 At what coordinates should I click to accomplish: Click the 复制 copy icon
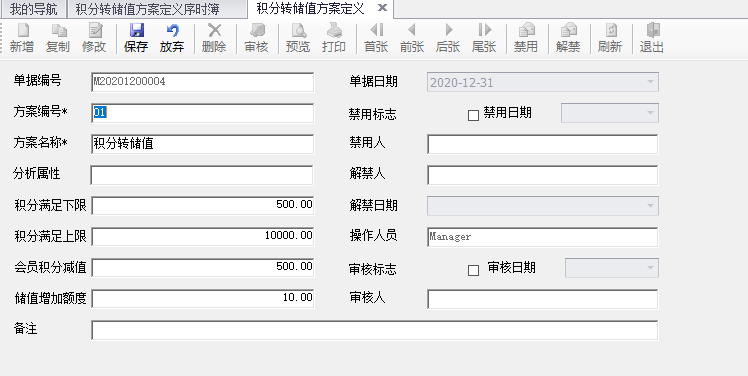point(58,31)
